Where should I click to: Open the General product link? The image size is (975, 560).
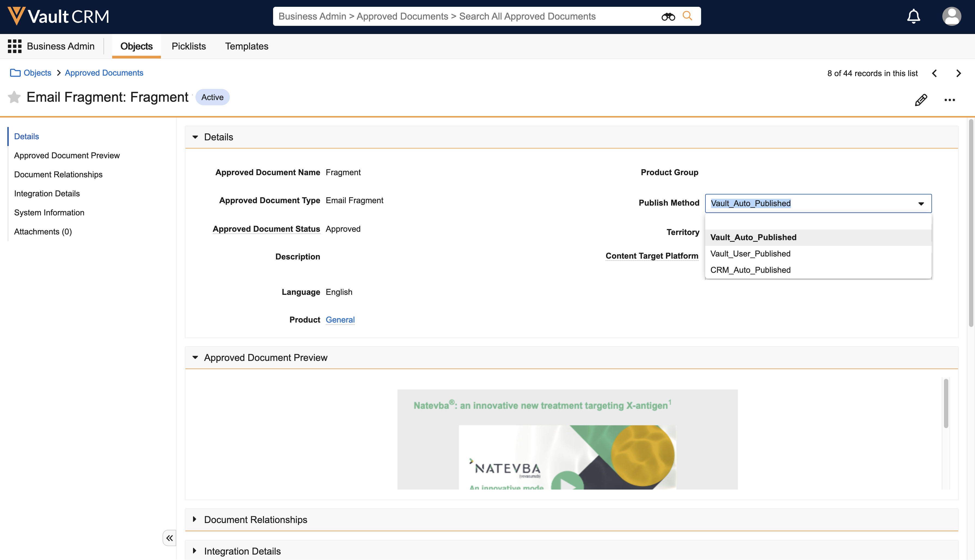point(340,320)
